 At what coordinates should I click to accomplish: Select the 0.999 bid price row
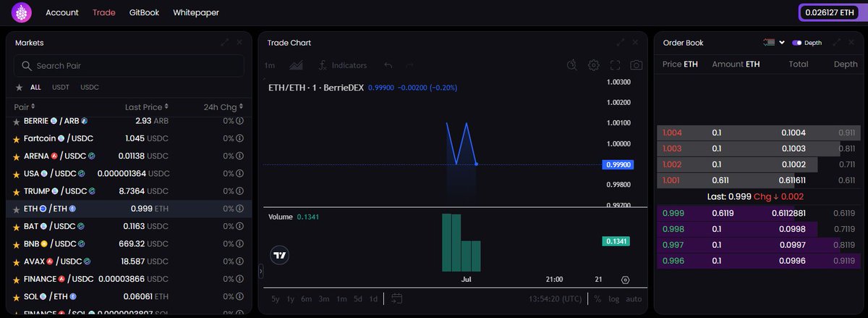coord(759,213)
